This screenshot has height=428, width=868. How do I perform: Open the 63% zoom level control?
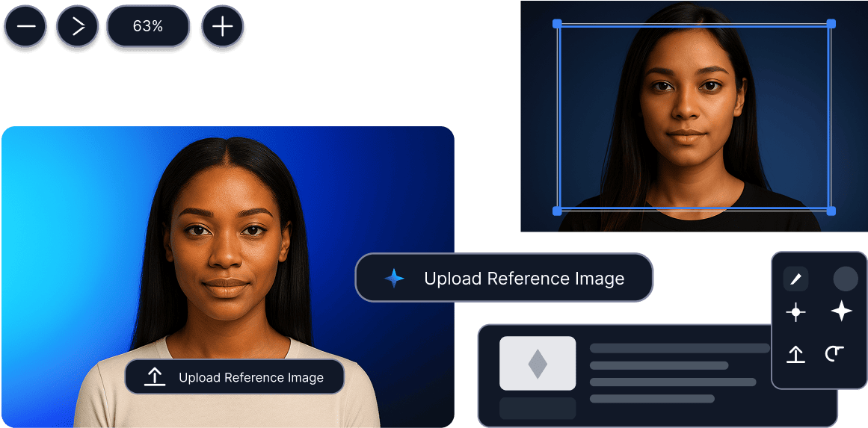point(148,27)
